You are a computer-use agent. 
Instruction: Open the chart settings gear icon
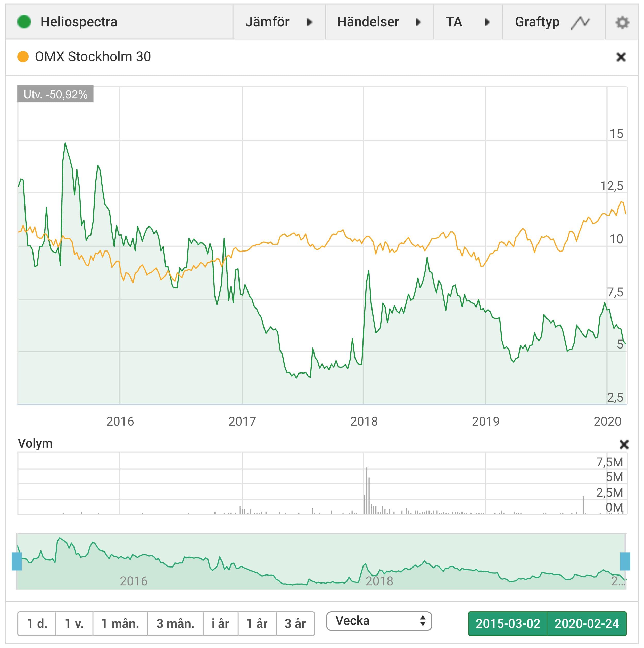622,22
